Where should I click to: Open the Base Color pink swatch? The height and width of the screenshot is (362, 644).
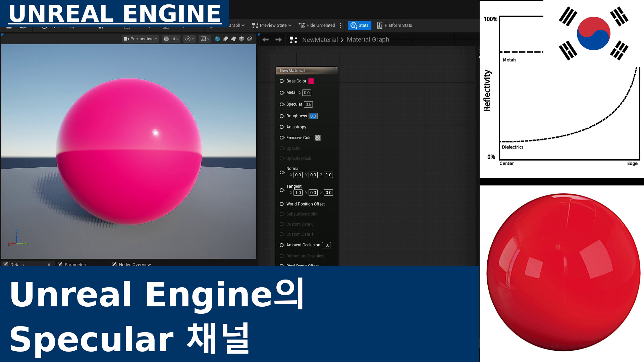coord(311,81)
